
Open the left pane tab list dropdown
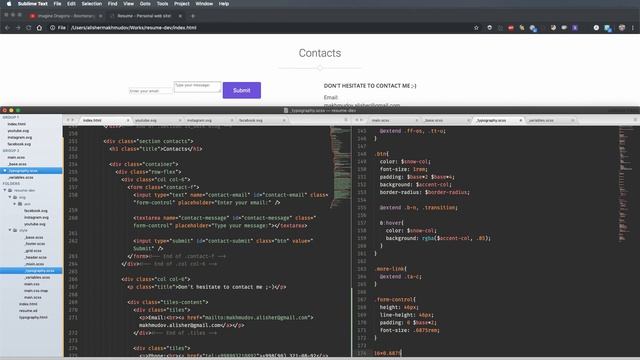tap(346, 120)
